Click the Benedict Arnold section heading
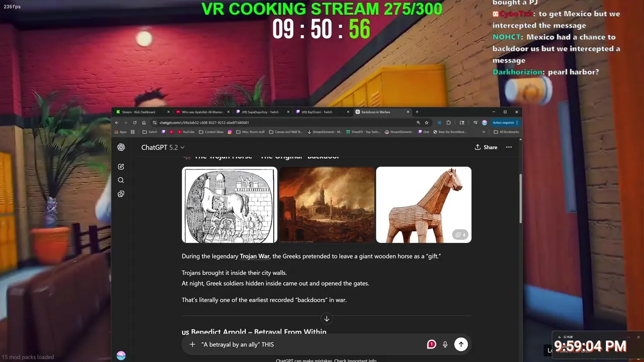Image resolution: width=644 pixels, height=362 pixels. 254,332
